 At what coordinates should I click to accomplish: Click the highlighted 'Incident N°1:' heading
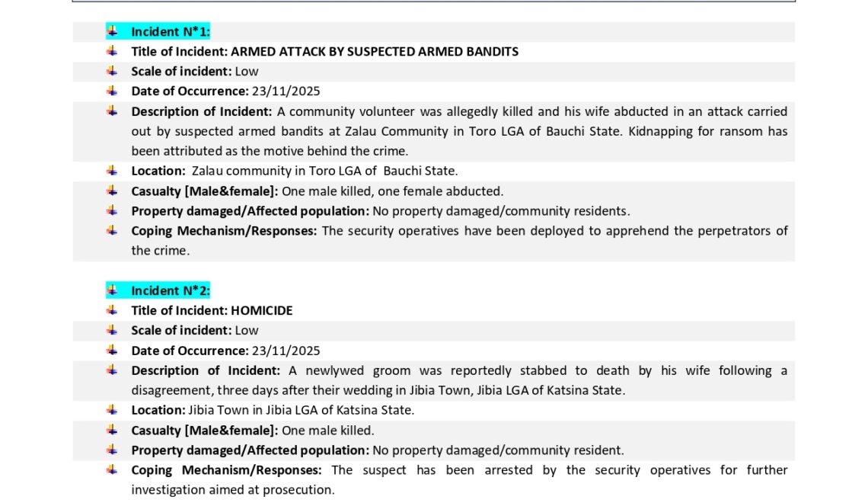coord(170,32)
